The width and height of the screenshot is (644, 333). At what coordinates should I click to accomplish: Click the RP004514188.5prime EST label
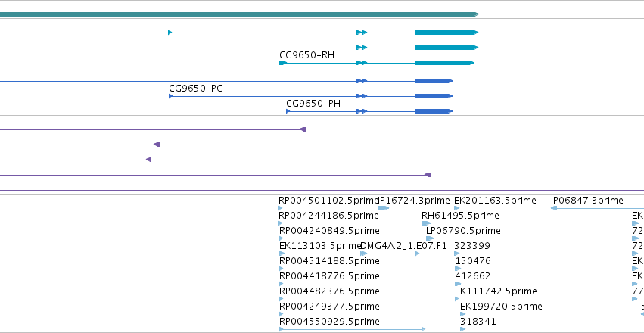click(329, 261)
